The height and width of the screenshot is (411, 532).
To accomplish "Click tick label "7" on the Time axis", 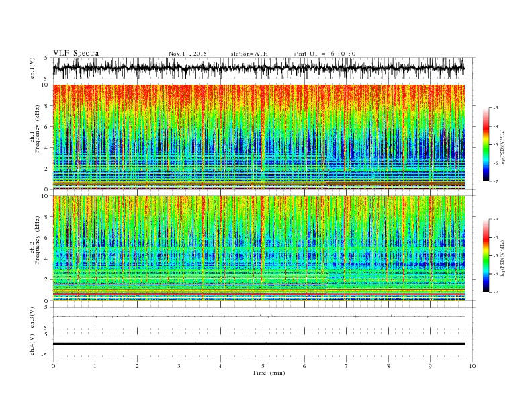I will [x=346, y=366].
